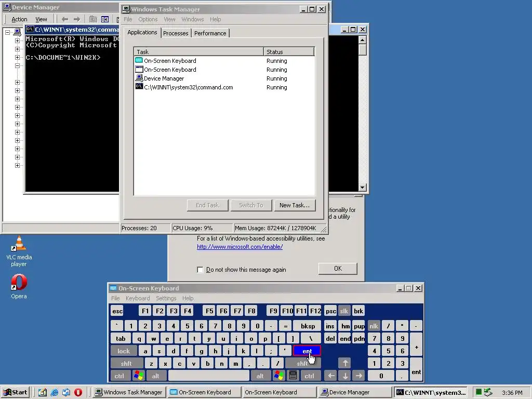
Task: Click the up arrow key on On-Screen Keyboard
Action: click(x=345, y=363)
